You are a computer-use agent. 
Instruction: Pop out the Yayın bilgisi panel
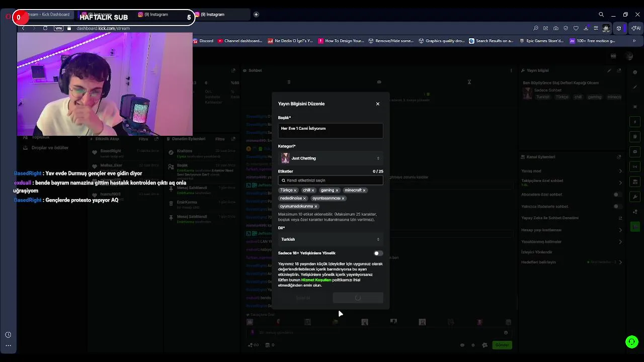[x=619, y=71]
